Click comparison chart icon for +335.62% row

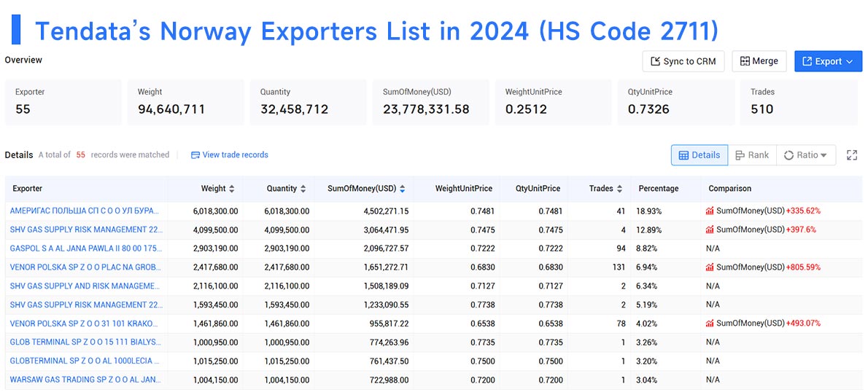coord(710,211)
